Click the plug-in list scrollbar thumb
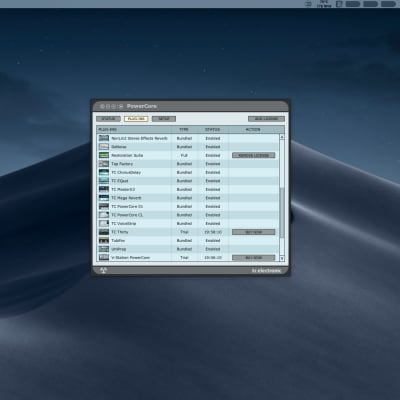 coord(282,213)
